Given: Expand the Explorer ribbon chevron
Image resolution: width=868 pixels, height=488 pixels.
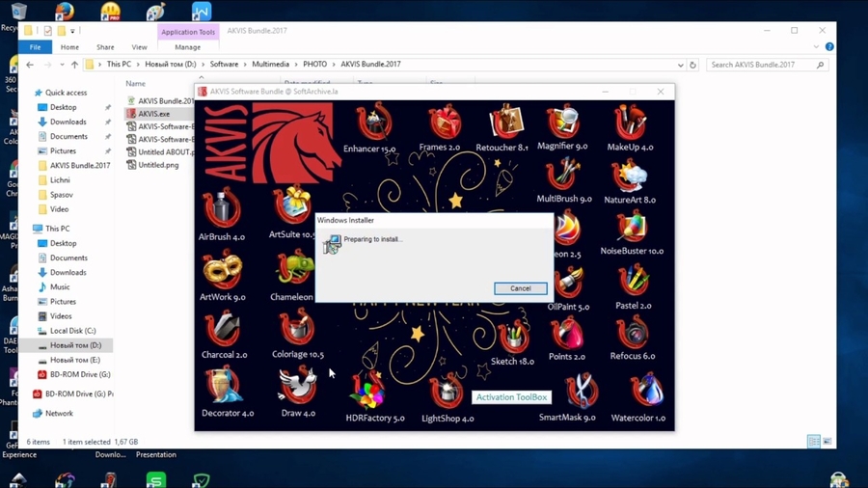Looking at the screenshot, I should [x=816, y=47].
